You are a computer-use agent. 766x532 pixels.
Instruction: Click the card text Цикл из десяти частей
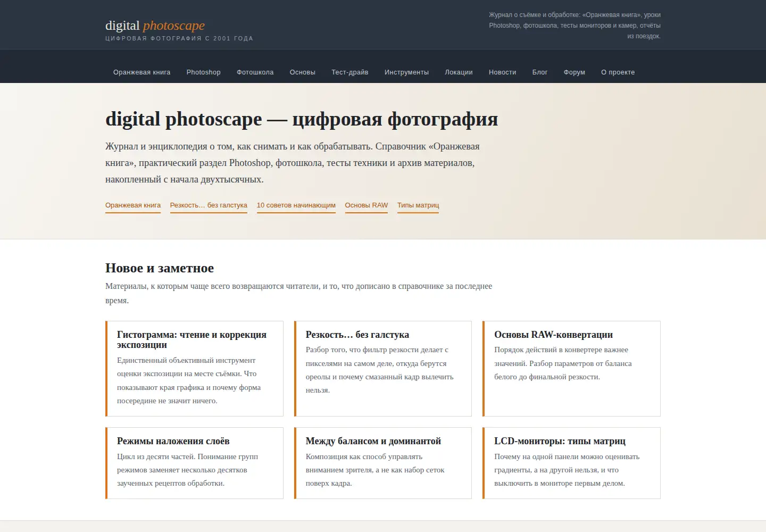187,470
